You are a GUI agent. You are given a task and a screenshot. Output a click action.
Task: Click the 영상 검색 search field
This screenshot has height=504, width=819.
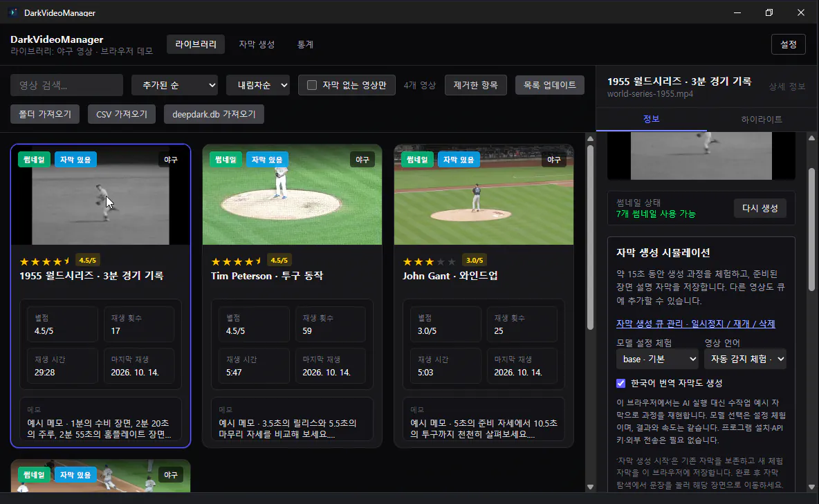67,85
